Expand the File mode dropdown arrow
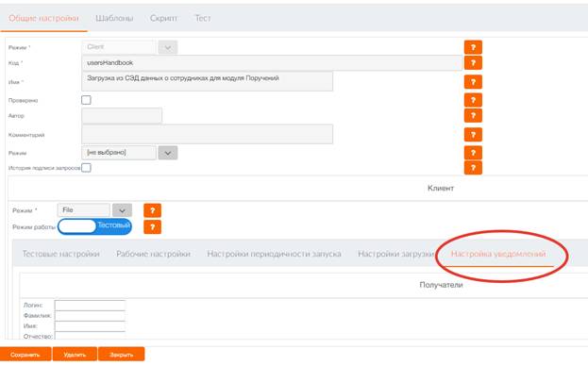The height and width of the screenshot is (366, 588). tap(123, 210)
